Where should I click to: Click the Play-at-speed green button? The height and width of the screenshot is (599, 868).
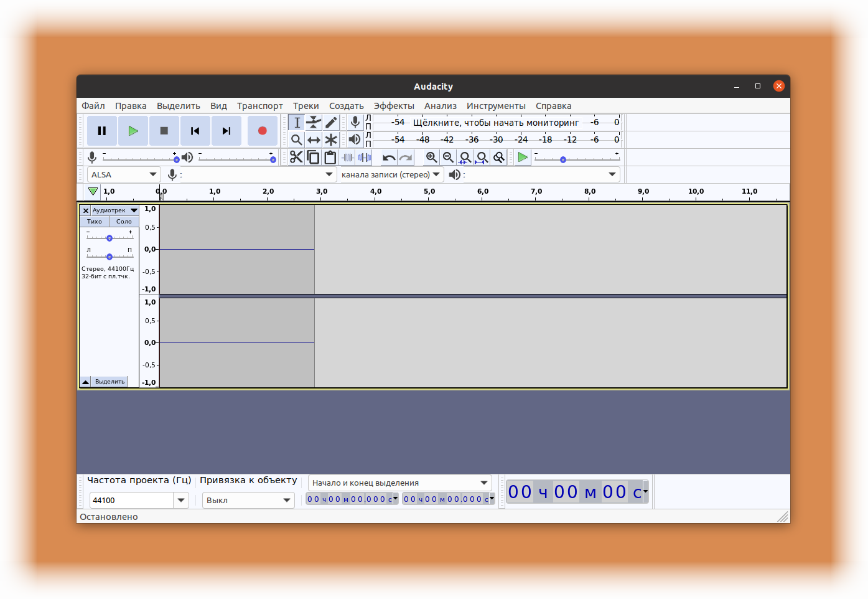click(x=523, y=158)
